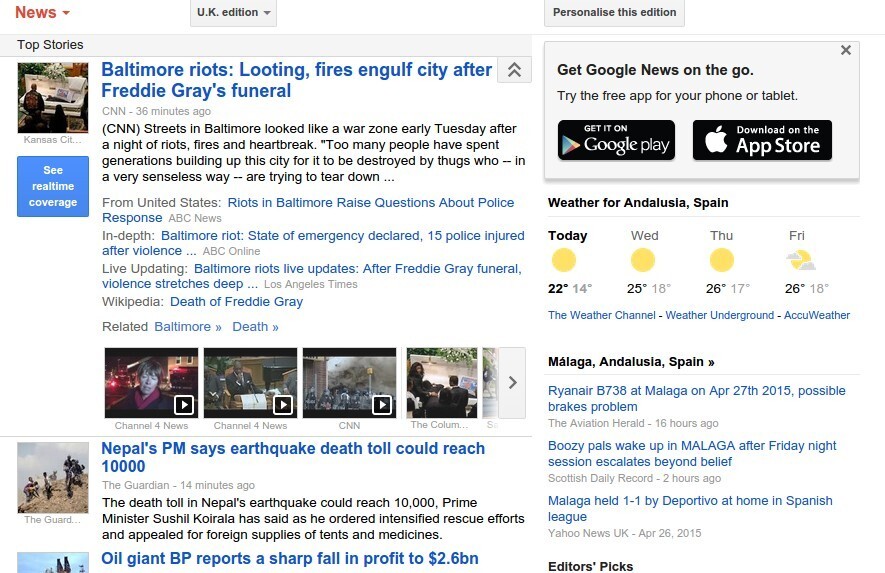Open Boozy pals wake up in MALAGA article
Screen dimensions: 885x573
pyautogui.click(x=692, y=454)
